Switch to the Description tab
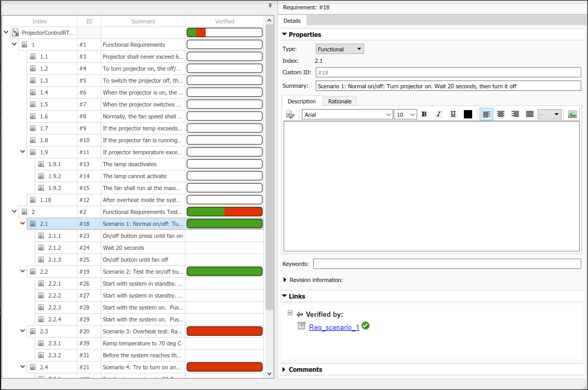 pyautogui.click(x=301, y=101)
